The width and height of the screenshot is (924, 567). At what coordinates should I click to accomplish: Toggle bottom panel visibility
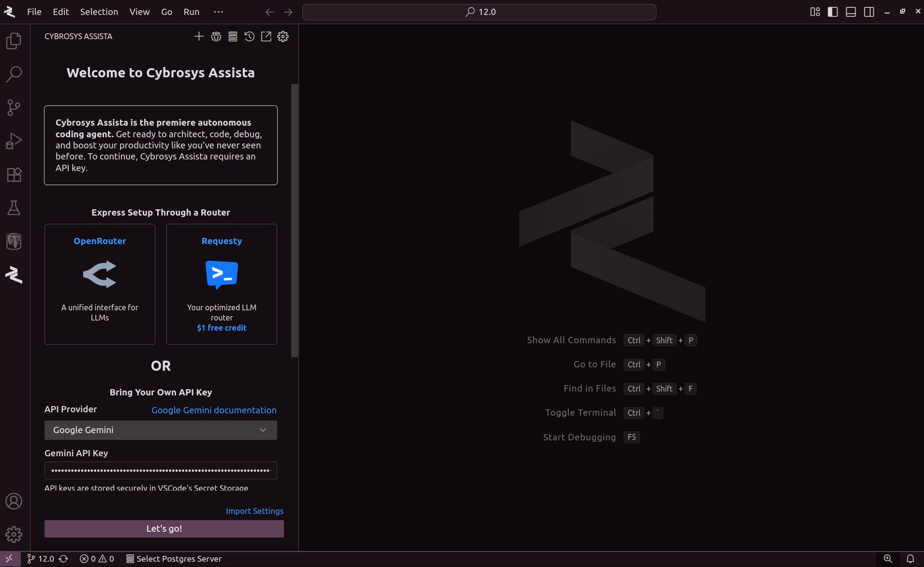coord(851,12)
